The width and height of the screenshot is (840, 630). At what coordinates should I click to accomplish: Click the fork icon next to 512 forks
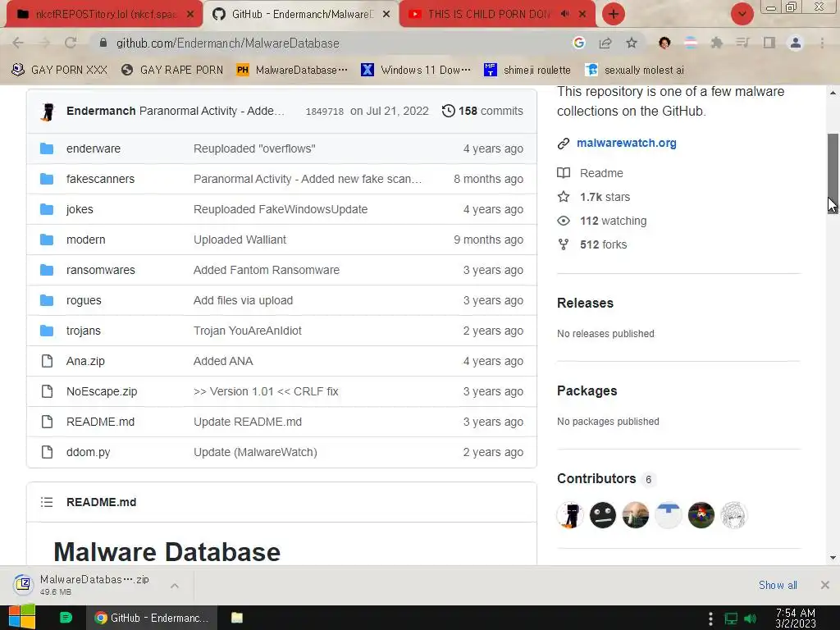[x=564, y=244]
